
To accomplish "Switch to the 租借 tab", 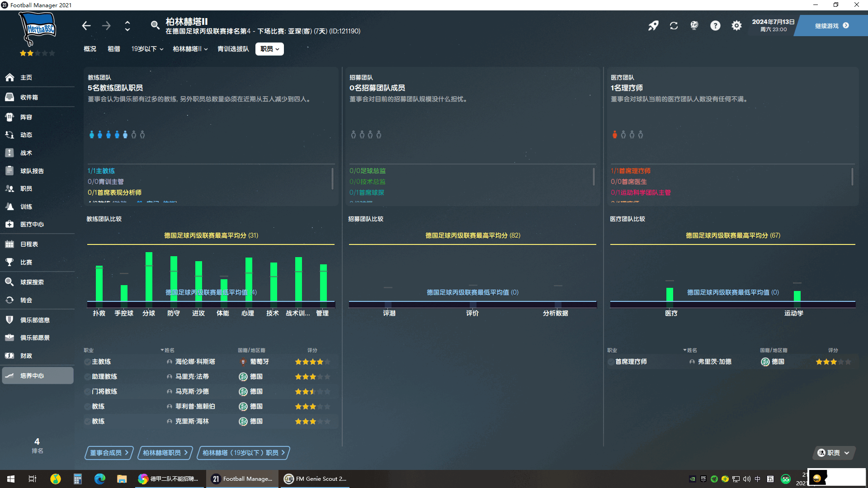I will [x=114, y=49].
